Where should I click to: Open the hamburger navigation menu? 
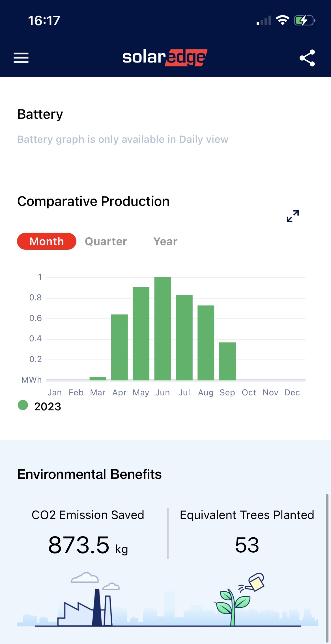[21, 58]
